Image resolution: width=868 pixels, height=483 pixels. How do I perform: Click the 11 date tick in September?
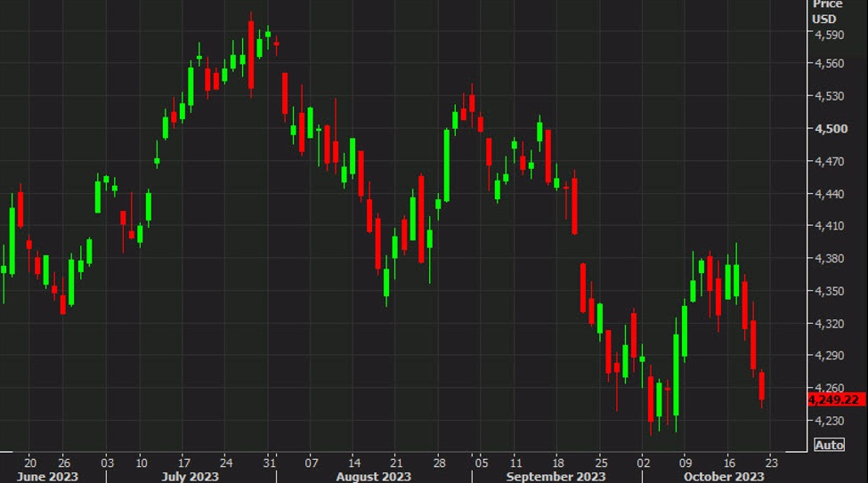coord(516,463)
